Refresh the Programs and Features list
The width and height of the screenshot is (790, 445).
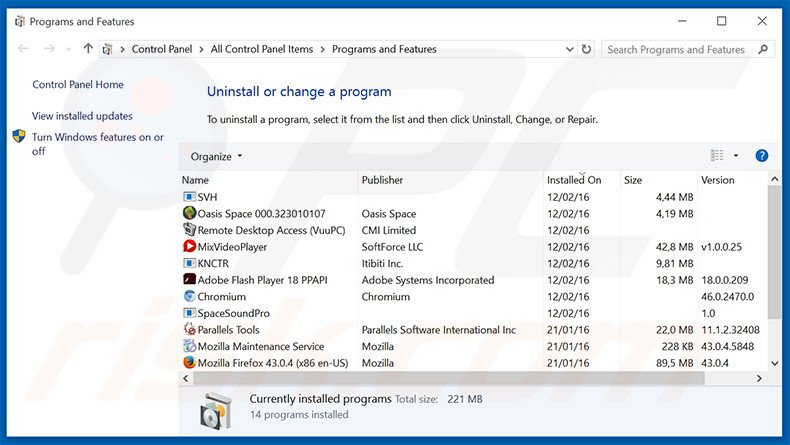pyautogui.click(x=586, y=49)
